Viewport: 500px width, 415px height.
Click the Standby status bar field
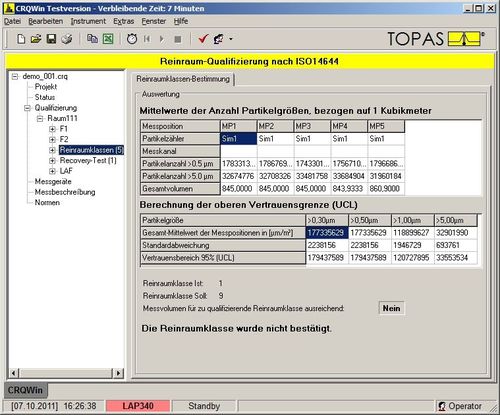point(204,406)
